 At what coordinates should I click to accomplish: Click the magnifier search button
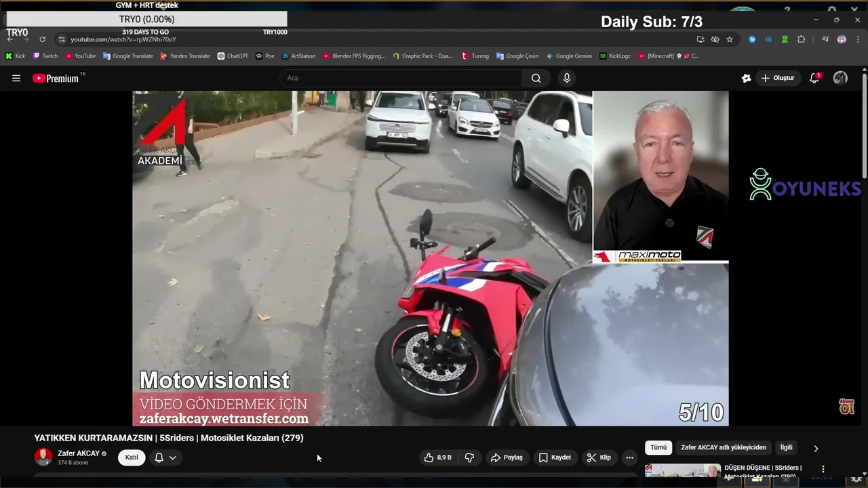pos(536,78)
